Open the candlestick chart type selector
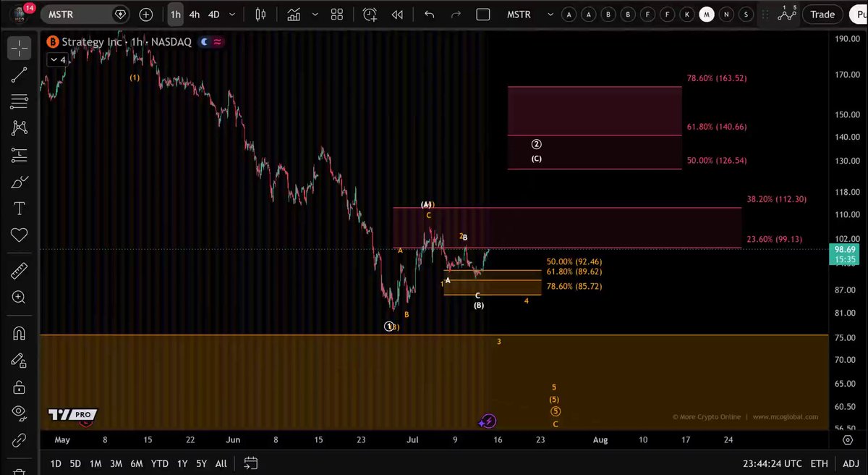 (x=261, y=14)
